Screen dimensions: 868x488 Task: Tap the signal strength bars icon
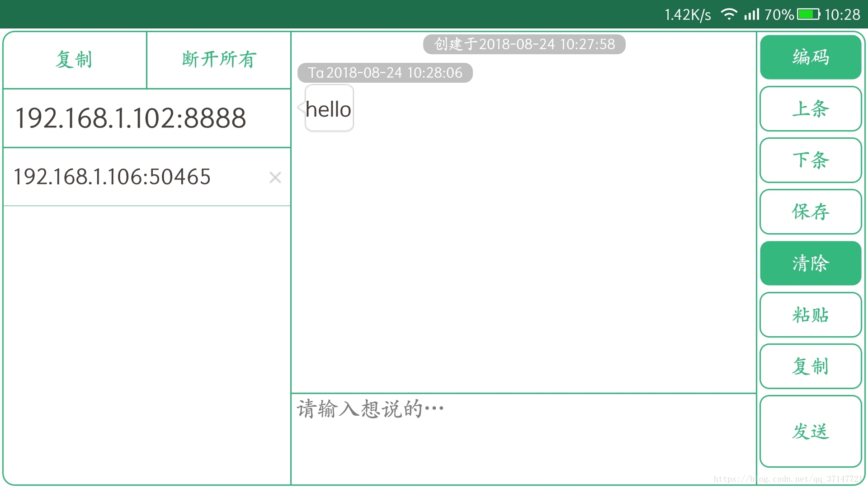752,14
